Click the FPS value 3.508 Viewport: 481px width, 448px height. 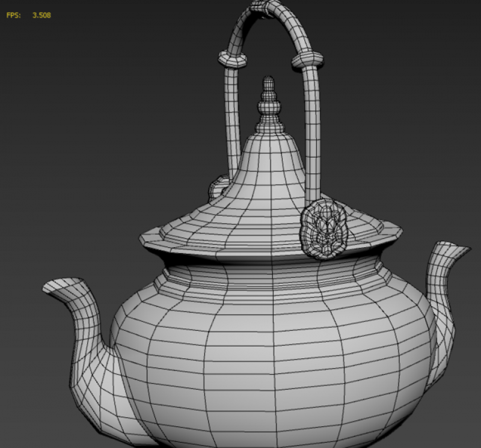[x=41, y=16]
